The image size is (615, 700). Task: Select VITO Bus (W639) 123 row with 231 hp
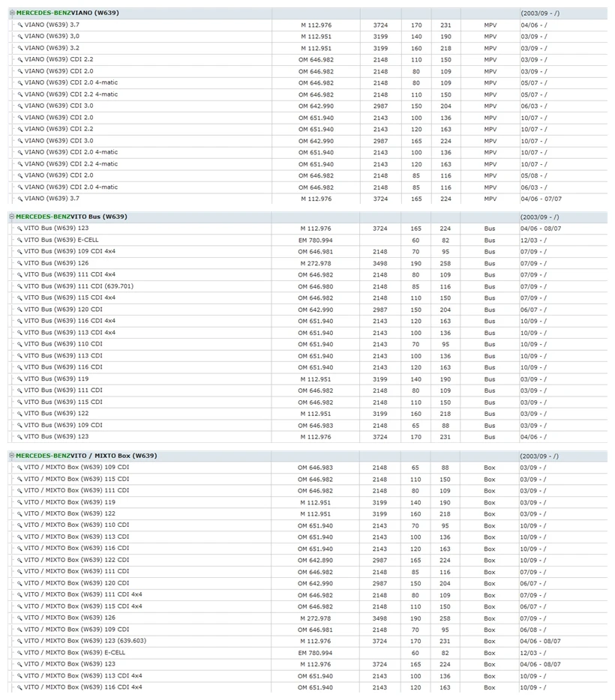(x=307, y=437)
